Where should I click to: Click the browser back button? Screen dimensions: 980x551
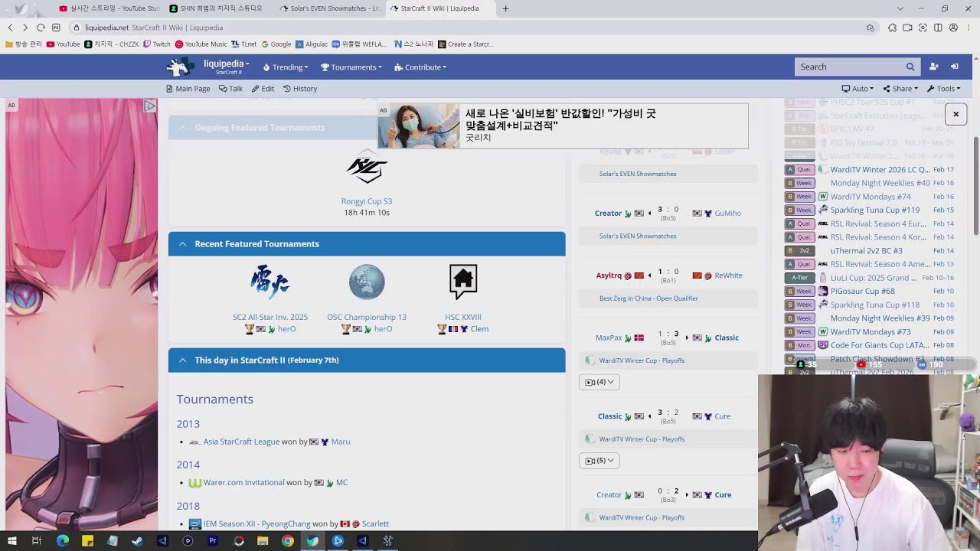10,28
